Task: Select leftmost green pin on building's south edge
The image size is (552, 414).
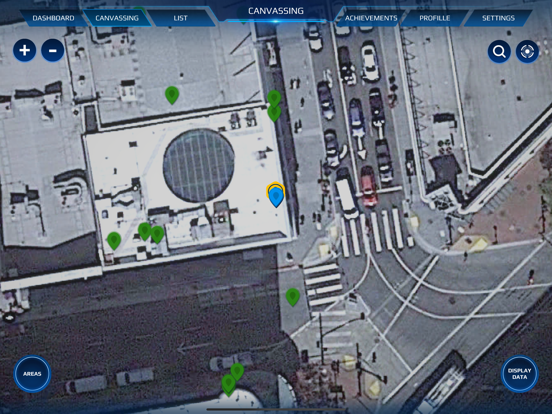Action: (114, 241)
